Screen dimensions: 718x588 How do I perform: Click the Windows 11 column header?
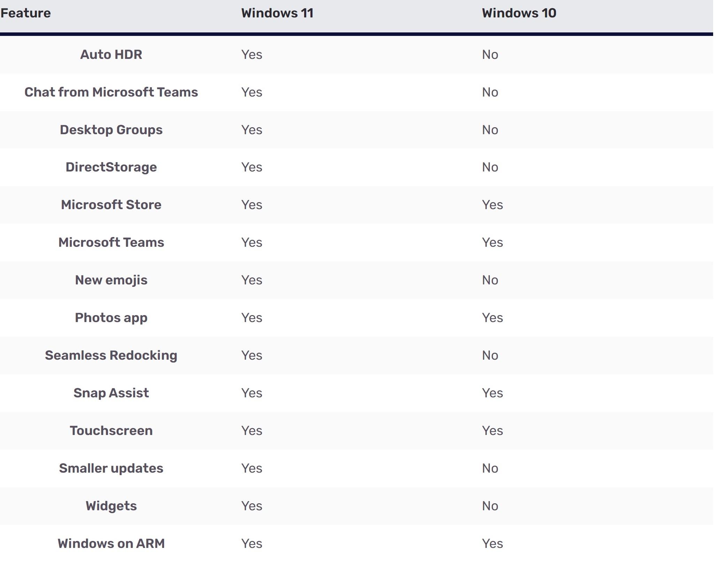277,13
